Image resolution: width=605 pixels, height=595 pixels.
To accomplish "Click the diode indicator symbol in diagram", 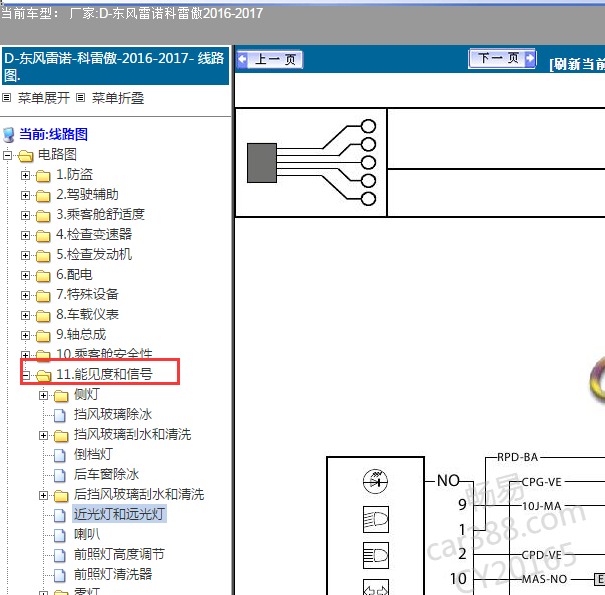I will pyautogui.click(x=375, y=482).
